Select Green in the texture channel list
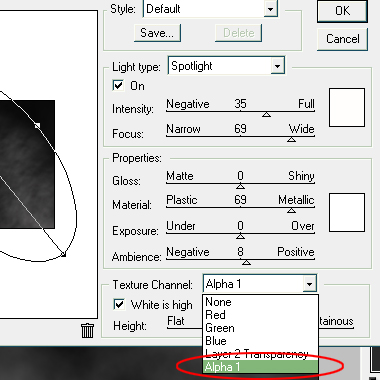Screen dimensions: 380x380 260,328
